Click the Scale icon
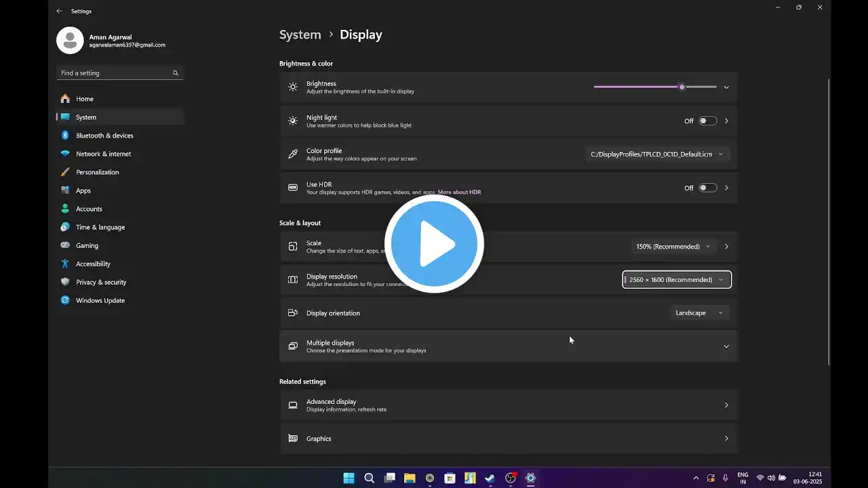 tap(293, 247)
